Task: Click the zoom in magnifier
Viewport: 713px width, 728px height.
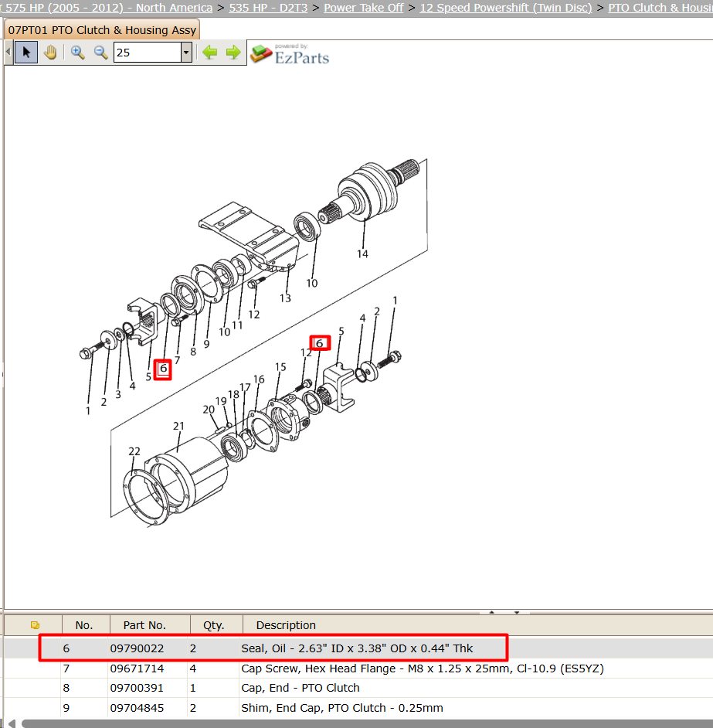Action: [x=77, y=52]
